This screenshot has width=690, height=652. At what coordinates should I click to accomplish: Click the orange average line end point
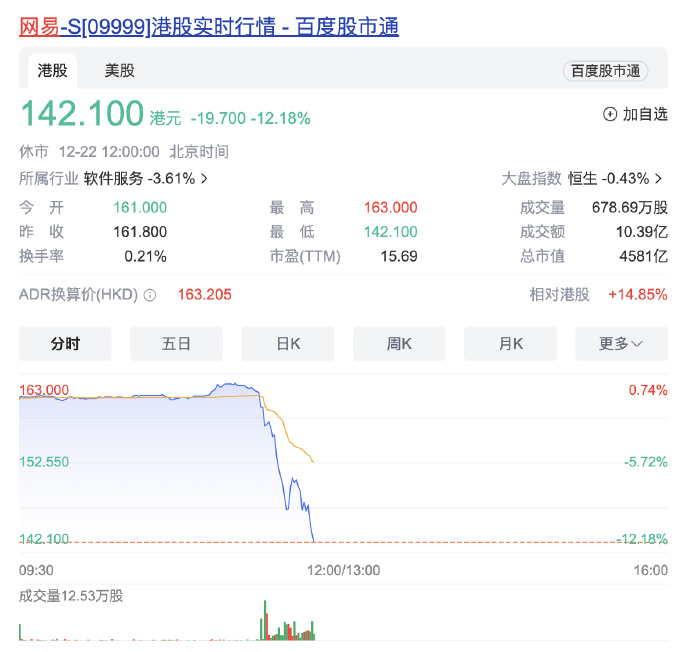313,462
